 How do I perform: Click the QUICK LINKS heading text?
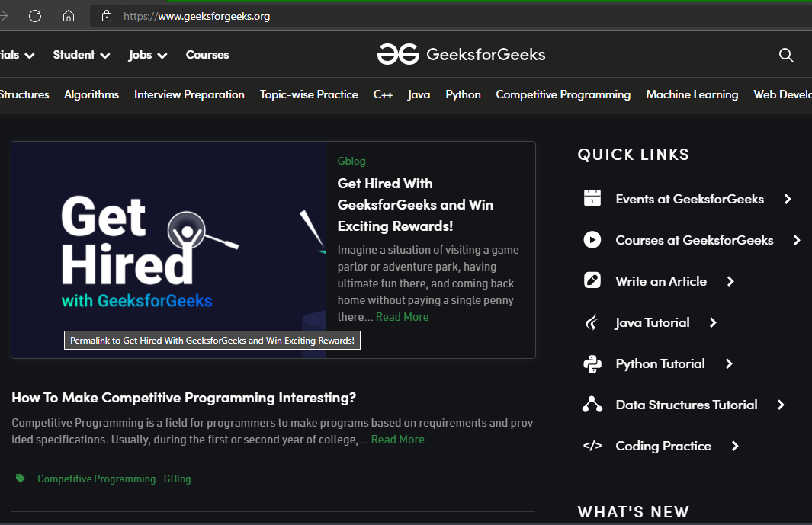[x=633, y=154]
